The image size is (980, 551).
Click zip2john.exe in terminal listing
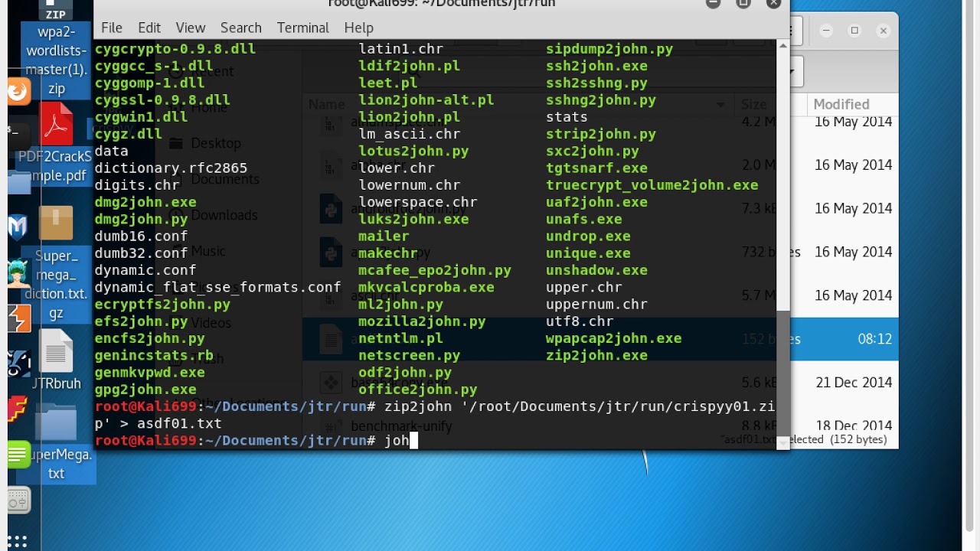[596, 355]
